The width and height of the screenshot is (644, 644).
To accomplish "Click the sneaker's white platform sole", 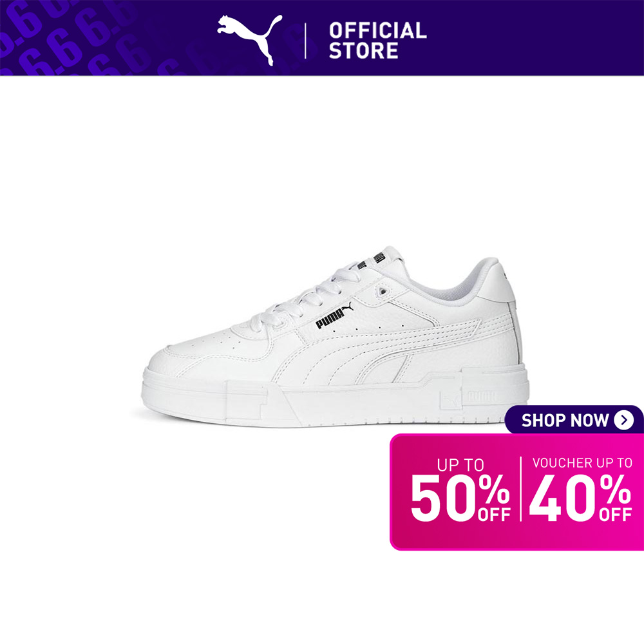I will [335, 399].
